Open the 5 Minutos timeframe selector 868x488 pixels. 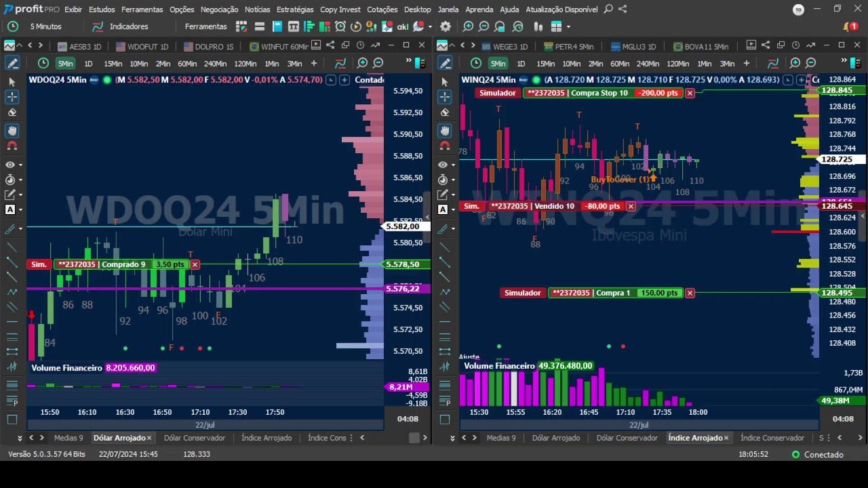[45, 26]
